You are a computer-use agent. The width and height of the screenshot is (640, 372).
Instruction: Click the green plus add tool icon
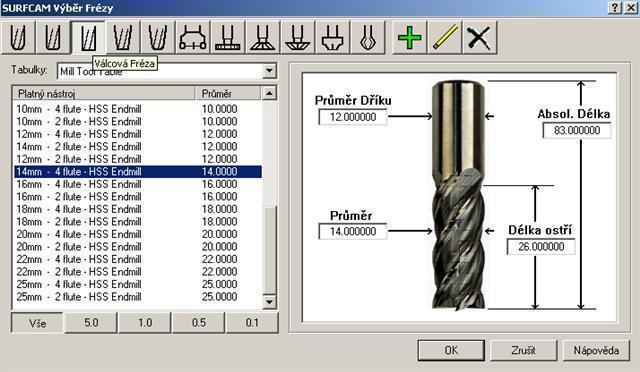[409, 38]
